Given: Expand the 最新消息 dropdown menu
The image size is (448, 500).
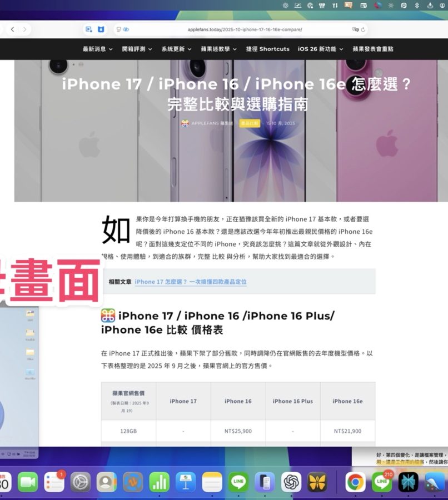Looking at the screenshot, I should [97, 49].
